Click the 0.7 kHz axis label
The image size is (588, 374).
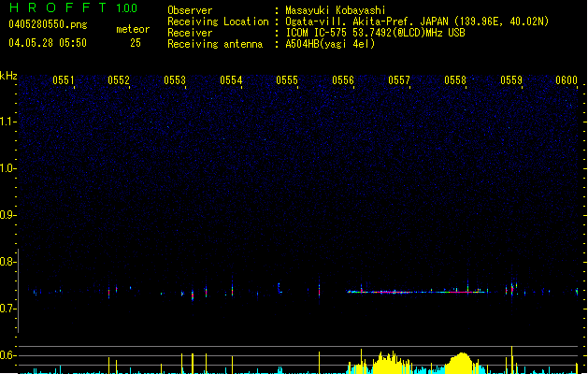(x=7, y=309)
